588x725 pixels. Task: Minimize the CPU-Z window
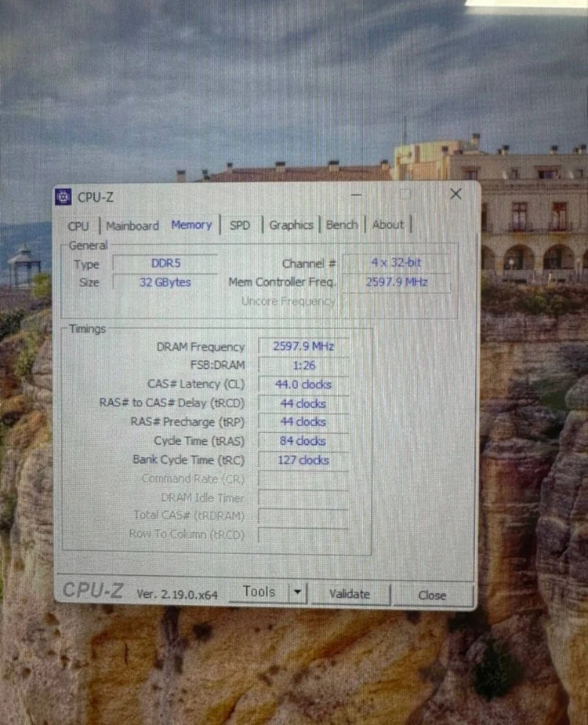(356, 195)
